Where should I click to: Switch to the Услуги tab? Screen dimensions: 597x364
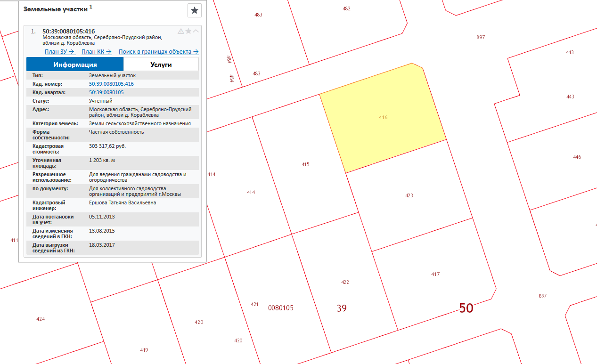coord(161,65)
